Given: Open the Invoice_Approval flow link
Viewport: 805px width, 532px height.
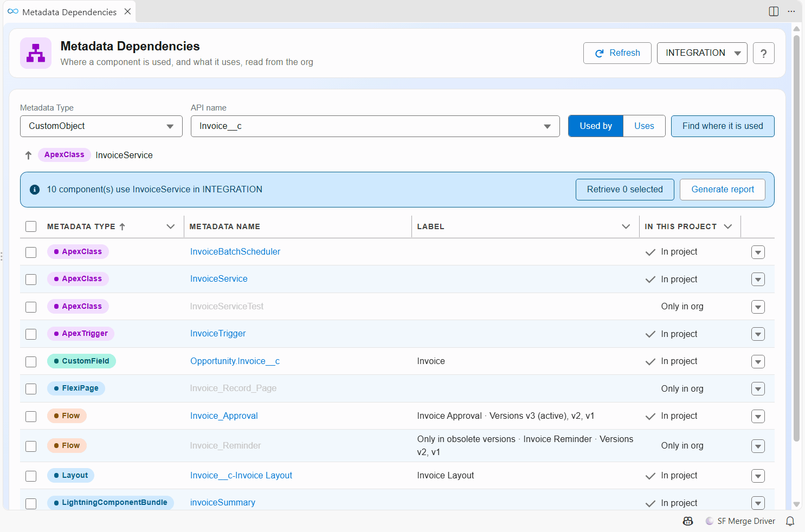Looking at the screenshot, I should 224,416.
